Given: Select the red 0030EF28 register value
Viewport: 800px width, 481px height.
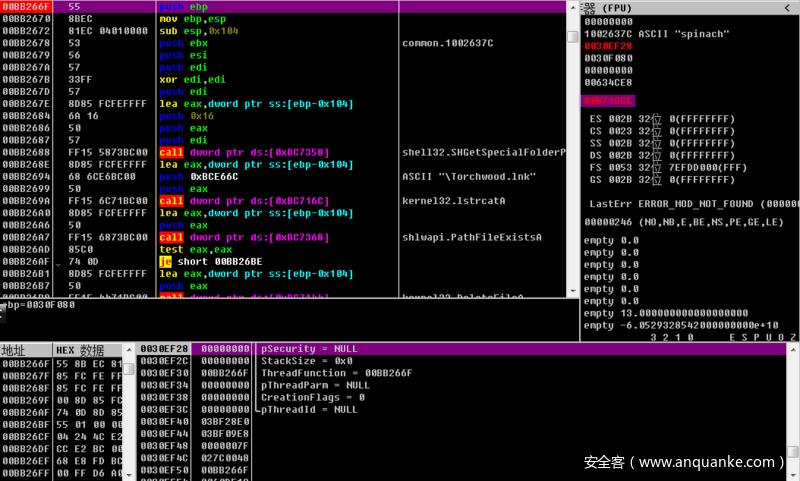Looking at the screenshot, I should point(608,46).
